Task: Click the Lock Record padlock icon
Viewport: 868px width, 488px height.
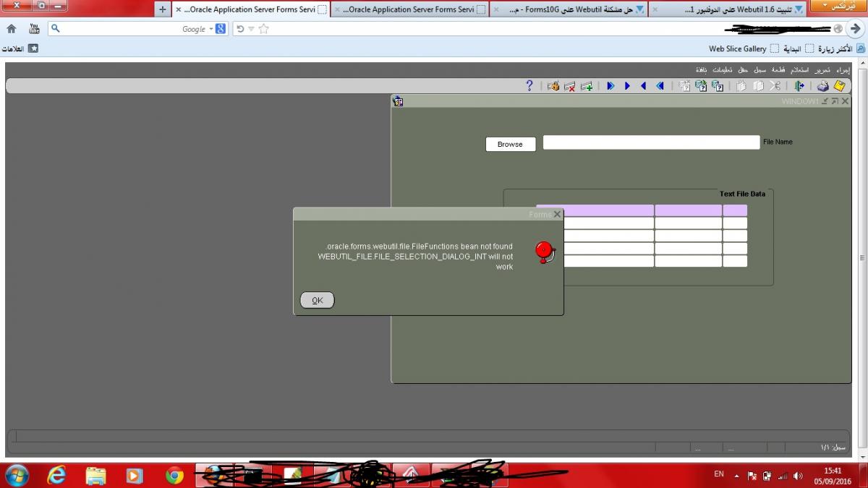Action: 553,86
